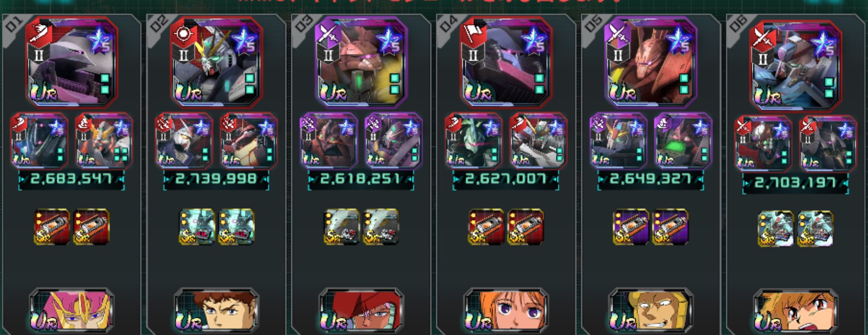The height and width of the screenshot is (335, 868).
Task: Select orange-haired purple-eyed pilot in squad 04
Action: click(506, 310)
